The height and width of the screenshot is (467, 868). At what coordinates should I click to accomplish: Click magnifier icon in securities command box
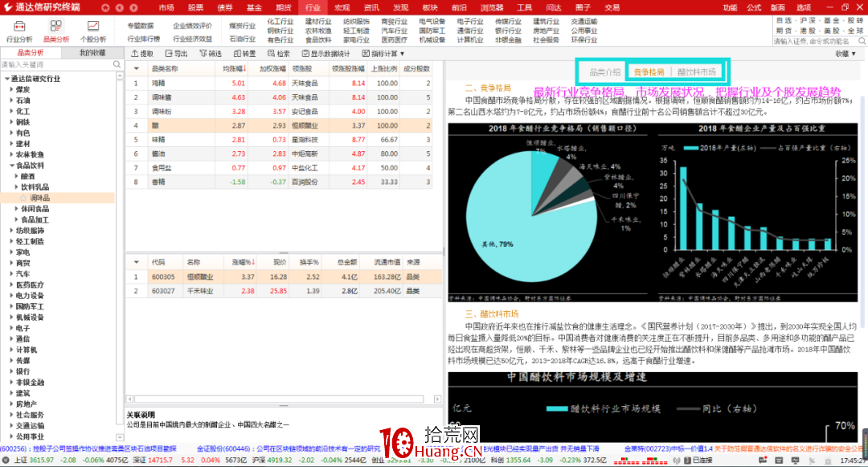(x=862, y=41)
